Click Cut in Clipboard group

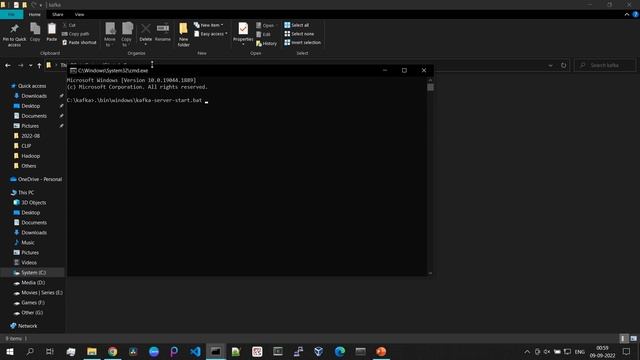[x=69, y=25]
